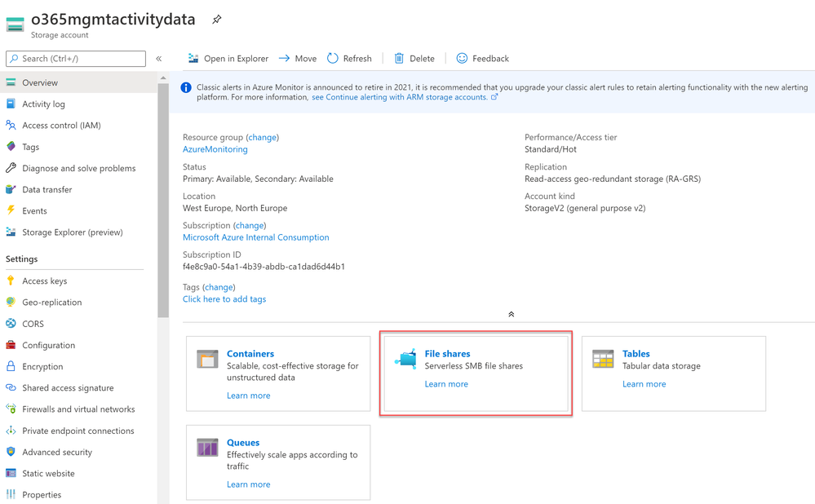Click Learn more under Tables
Viewport: 815px width, 504px height.
pyautogui.click(x=644, y=384)
